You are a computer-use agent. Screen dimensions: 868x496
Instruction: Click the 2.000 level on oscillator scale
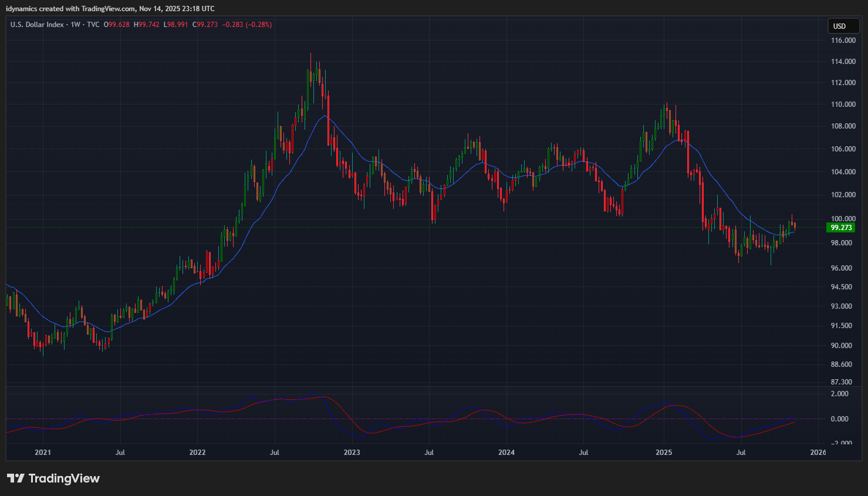(839, 394)
